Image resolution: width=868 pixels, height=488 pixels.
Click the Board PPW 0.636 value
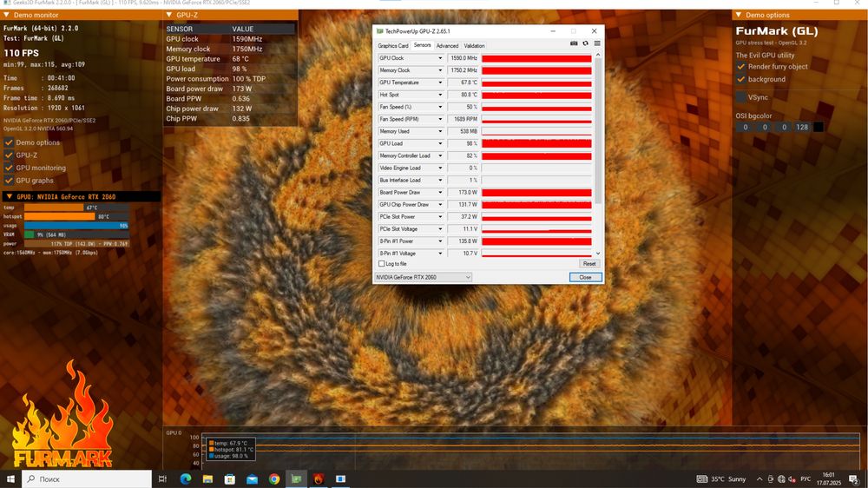(x=240, y=99)
